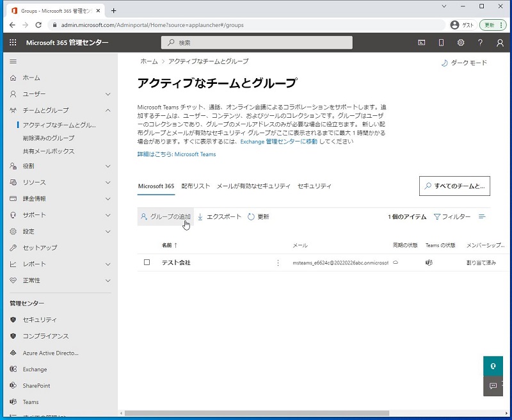Image resolution: width=512 pixels, height=420 pixels.
Task: Open the テスト会社 group name
Action: (176, 262)
